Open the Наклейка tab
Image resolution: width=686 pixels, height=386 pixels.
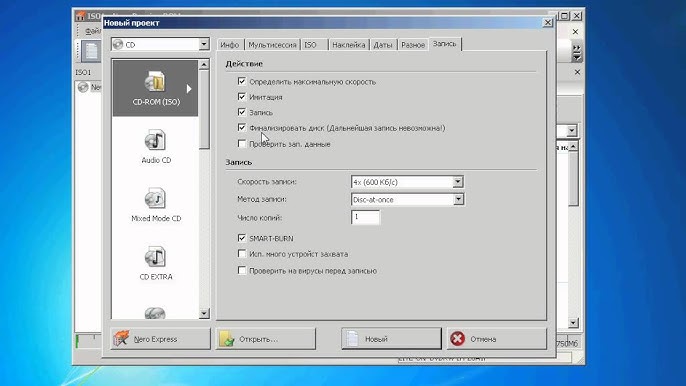coord(348,45)
